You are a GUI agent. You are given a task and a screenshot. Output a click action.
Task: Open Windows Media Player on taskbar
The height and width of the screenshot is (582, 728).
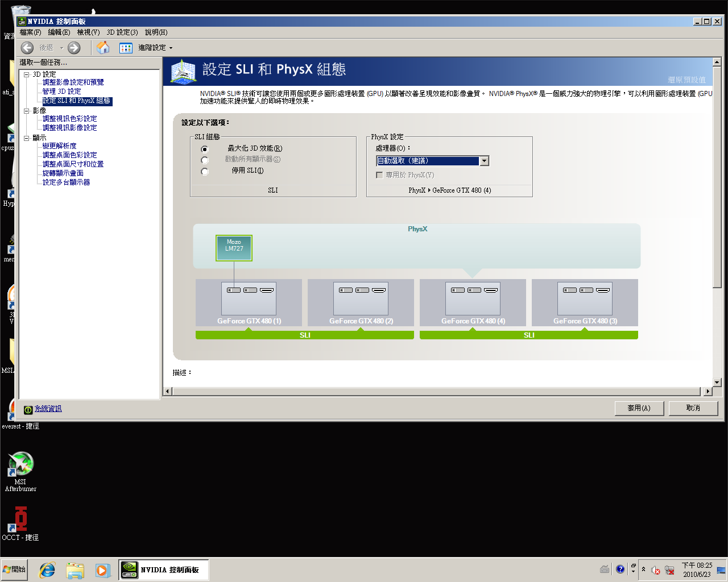pos(102,570)
